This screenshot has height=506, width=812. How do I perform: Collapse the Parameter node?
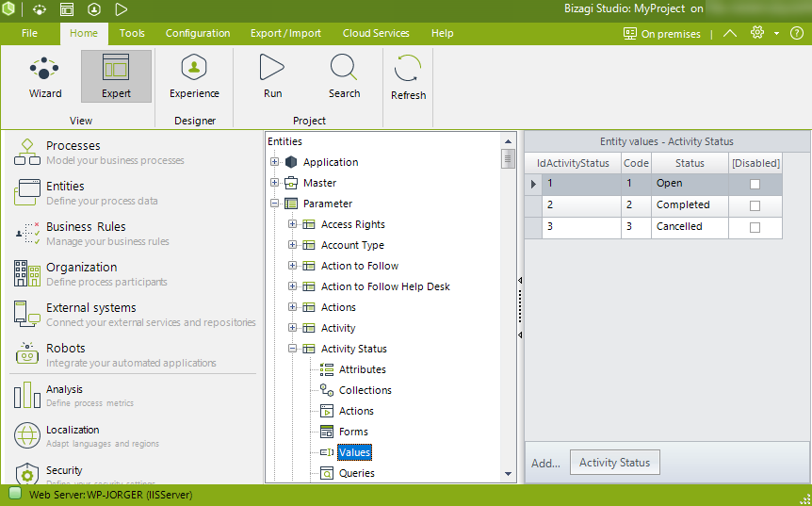(274, 204)
